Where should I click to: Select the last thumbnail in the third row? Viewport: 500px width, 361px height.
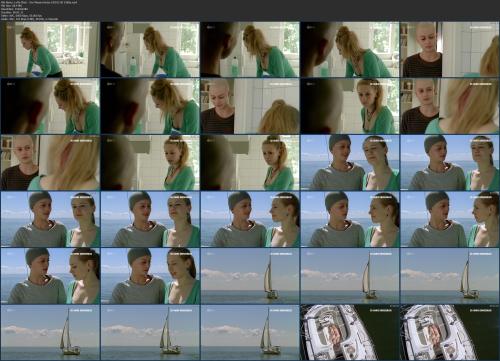(450, 163)
